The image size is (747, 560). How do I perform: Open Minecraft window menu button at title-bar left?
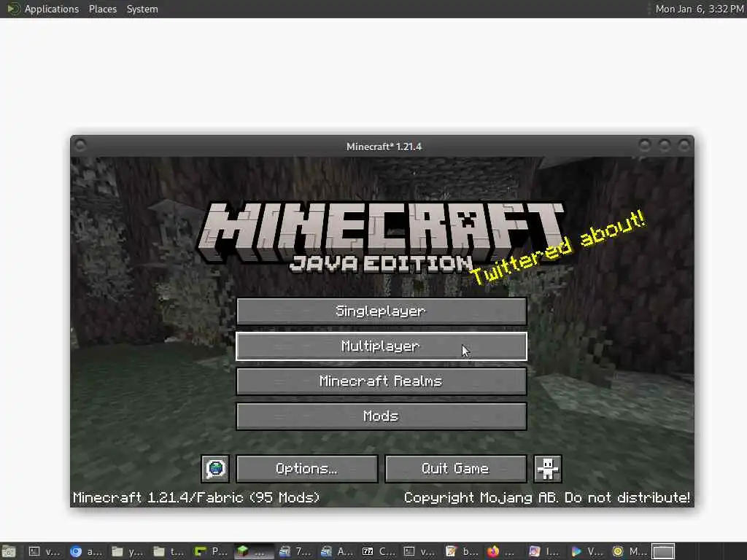tap(80, 145)
